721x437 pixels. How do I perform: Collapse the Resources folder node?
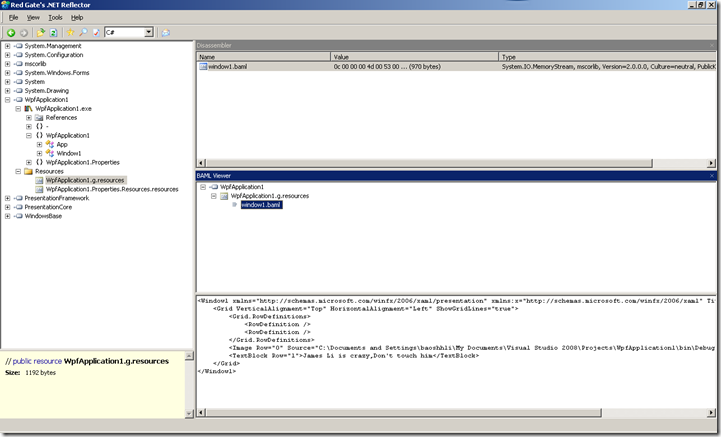18,172
